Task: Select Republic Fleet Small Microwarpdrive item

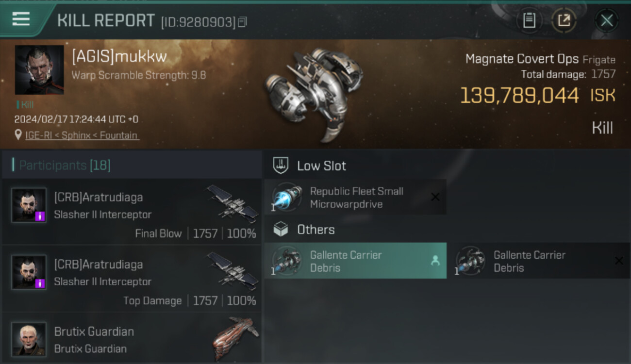Action: 355,197
